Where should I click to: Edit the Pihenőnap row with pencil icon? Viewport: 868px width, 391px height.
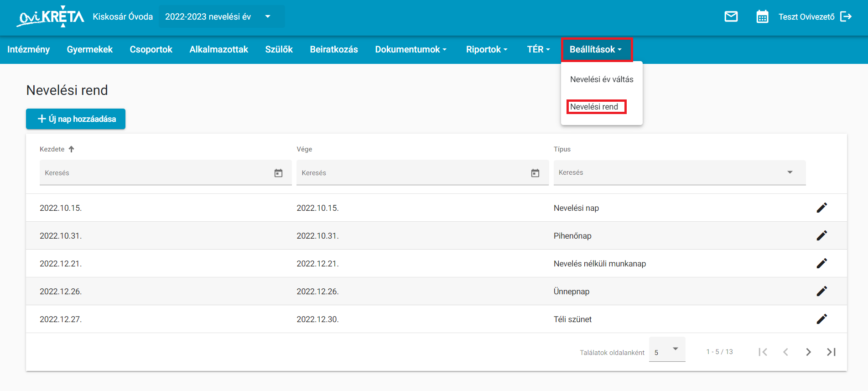[821, 236]
